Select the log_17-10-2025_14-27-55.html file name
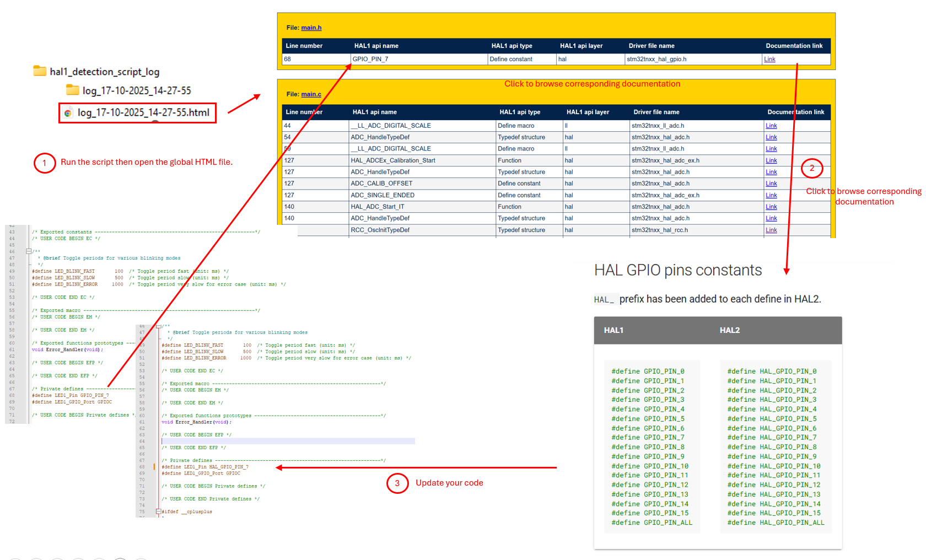926x560 pixels. click(143, 113)
